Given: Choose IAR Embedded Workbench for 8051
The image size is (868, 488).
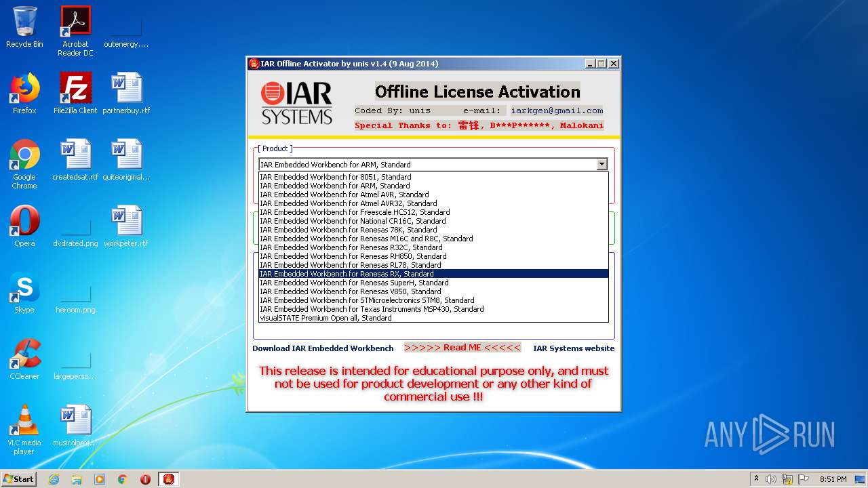Looking at the screenshot, I should point(433,177).
